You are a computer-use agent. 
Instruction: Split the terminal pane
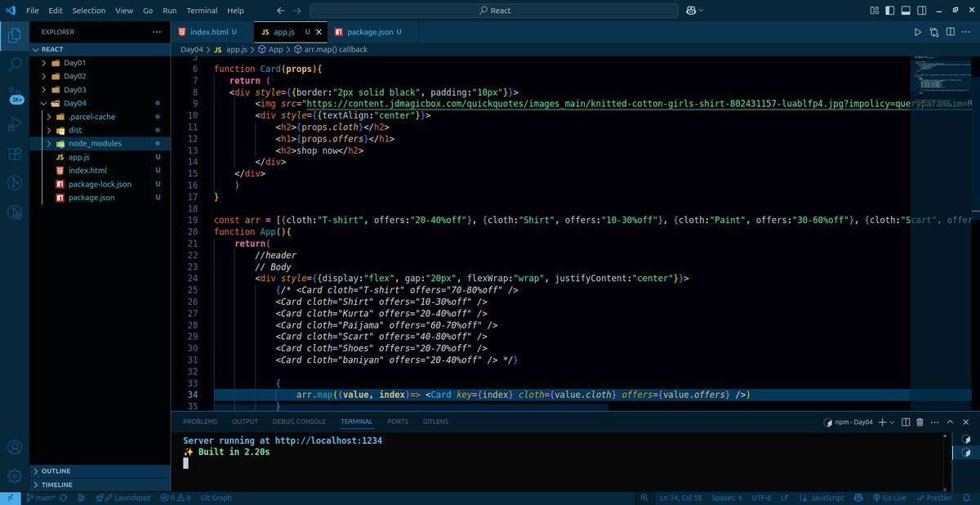point(906,422)
